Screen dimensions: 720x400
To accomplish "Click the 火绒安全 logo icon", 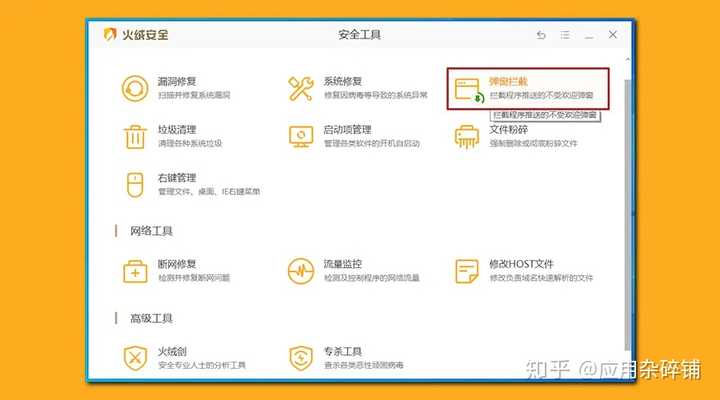I will pos(110,34).
